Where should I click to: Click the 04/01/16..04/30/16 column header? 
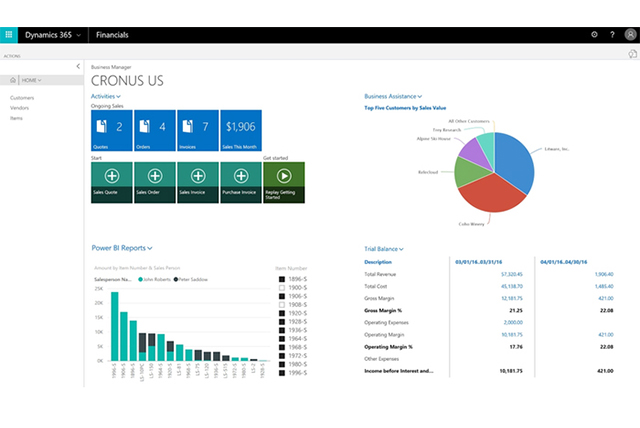564,262
